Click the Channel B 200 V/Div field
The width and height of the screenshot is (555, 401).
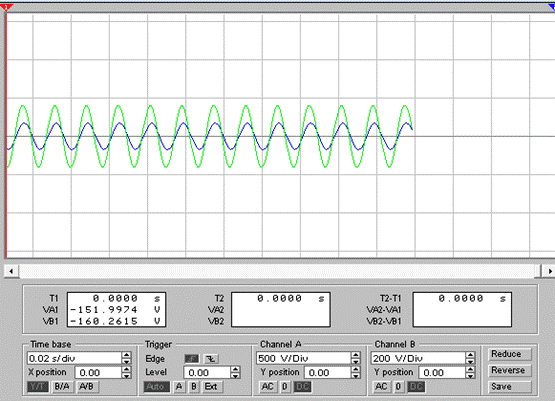tap(418, 359)
